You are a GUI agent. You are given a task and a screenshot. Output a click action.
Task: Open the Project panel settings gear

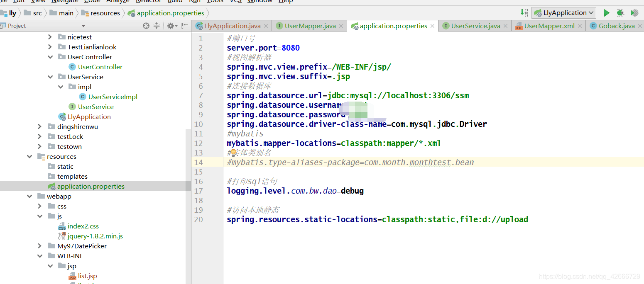[x=171, y=25]
